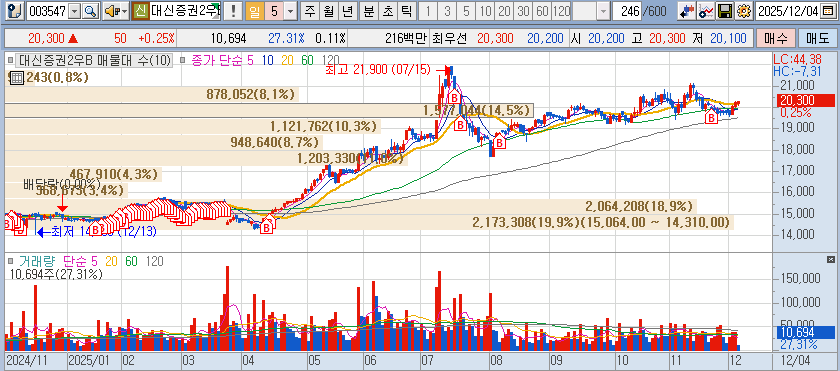This screenshot has width=840, height=371.
Task: Click the 948,640(8.7%) volume profile label
Action: 275,142
